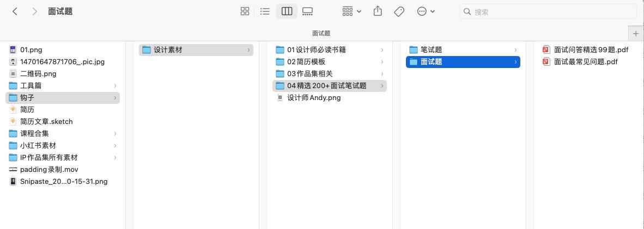
Task: Open the 课程合集 folder
Action: (63, 133)
